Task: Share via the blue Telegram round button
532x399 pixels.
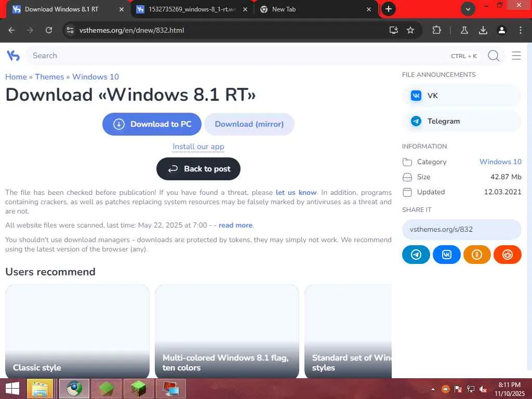Action: (x=416, y=255)
